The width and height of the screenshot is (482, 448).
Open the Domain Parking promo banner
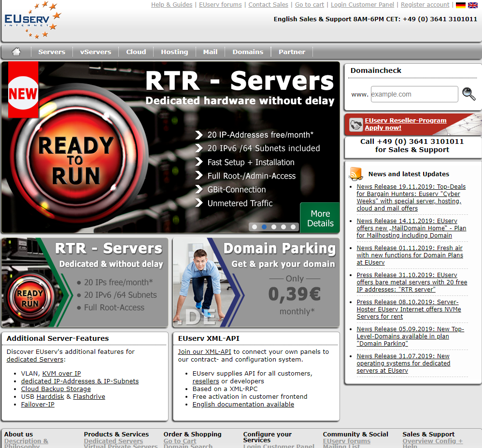[x=256, y=282]
